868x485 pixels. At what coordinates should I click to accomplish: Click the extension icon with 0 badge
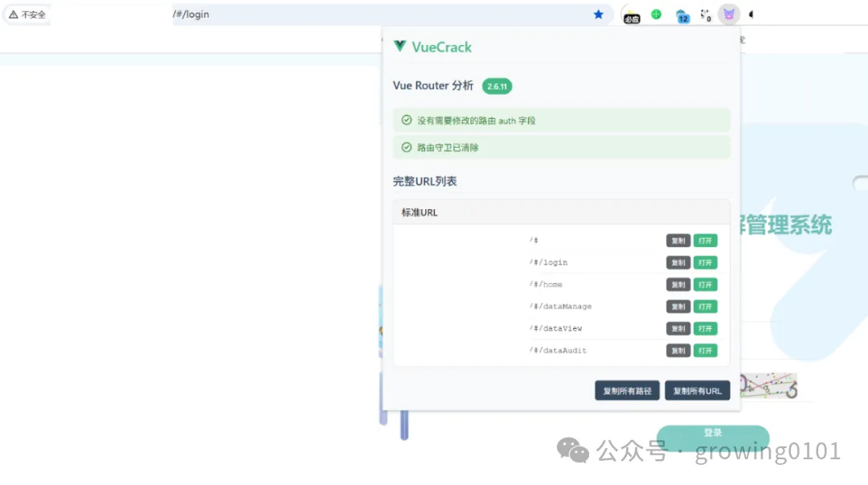pyautogui.click(x=704, y=14)
